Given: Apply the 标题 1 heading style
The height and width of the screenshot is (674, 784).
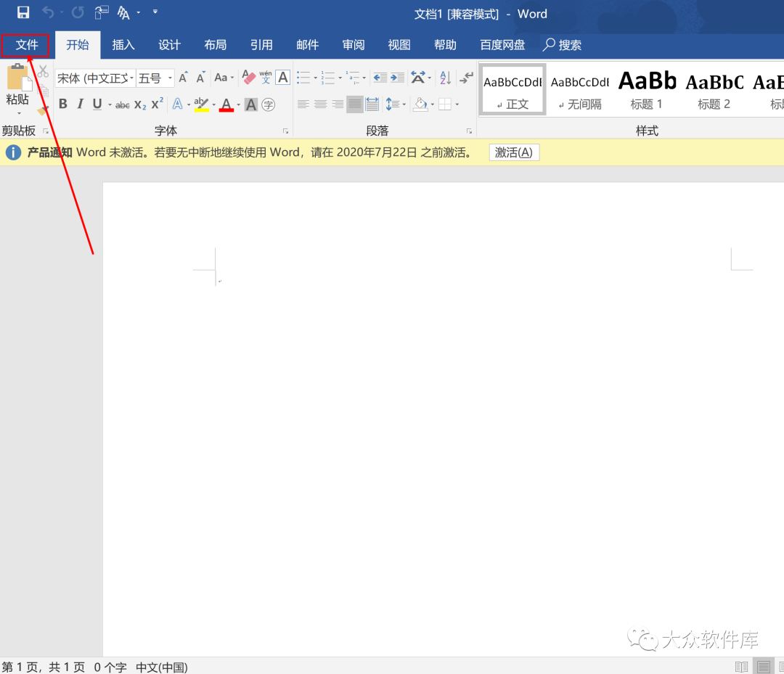Looking at the screenshot, I should click(646, 89).
